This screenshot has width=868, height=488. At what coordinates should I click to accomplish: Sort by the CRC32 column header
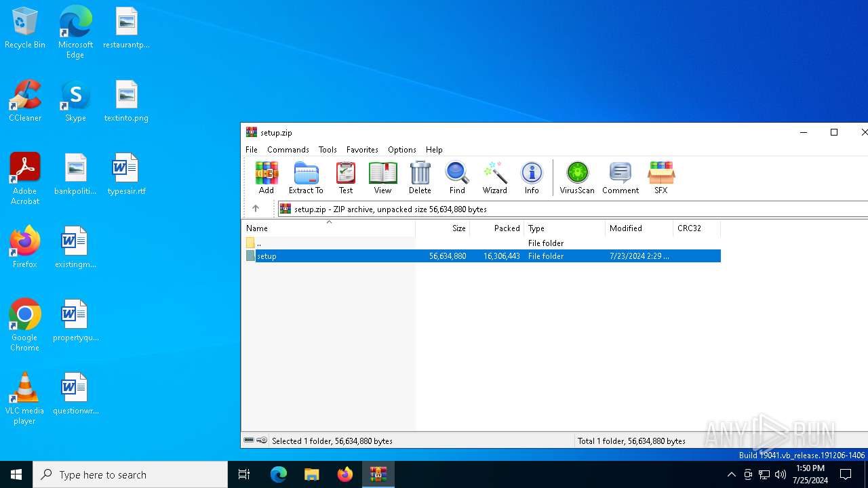[x=696, y=228]
